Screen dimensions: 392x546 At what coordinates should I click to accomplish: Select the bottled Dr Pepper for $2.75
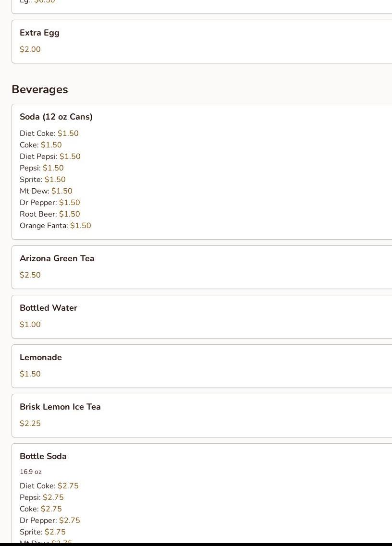(x=49, y=521)
